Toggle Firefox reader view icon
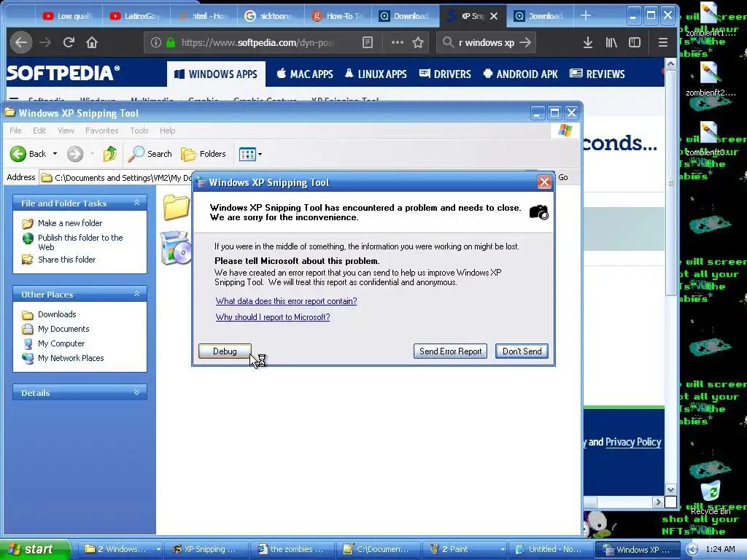 tap(368, 42)
